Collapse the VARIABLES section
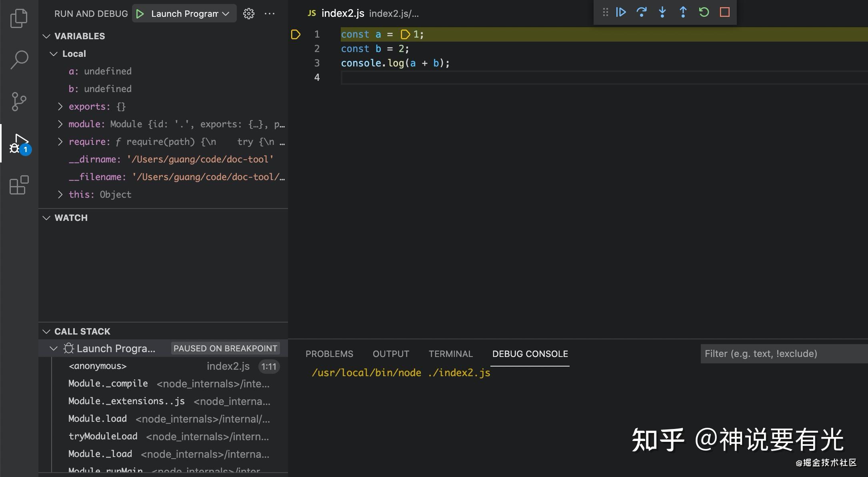Viewport: 868px width, 477px height. [x=47, y=36]
